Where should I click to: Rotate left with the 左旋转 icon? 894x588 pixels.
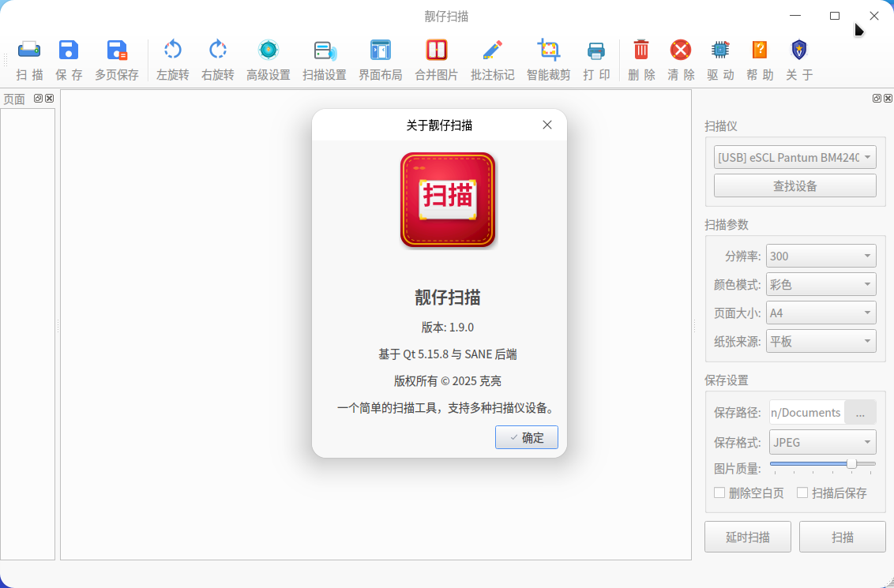[172, 50]
